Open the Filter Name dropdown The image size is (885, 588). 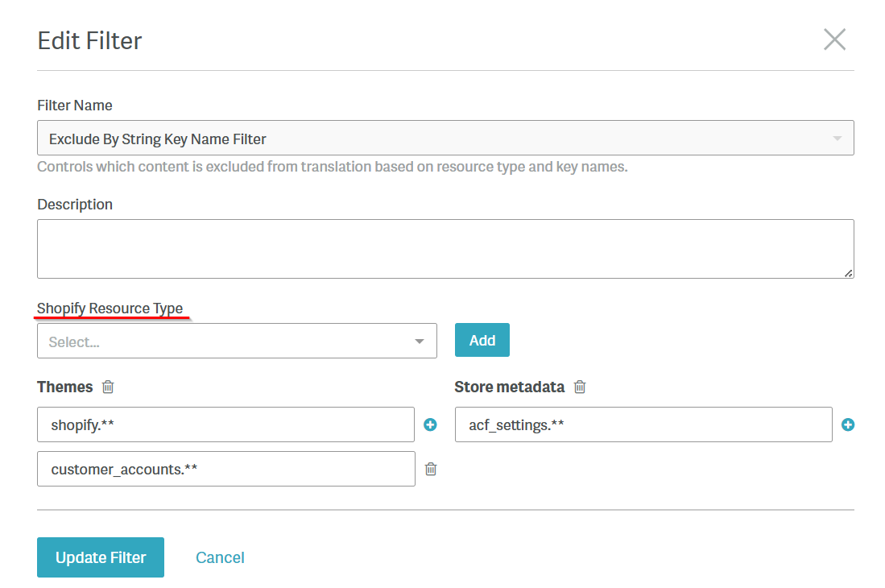pyautogui.click(x=435, y=139)
